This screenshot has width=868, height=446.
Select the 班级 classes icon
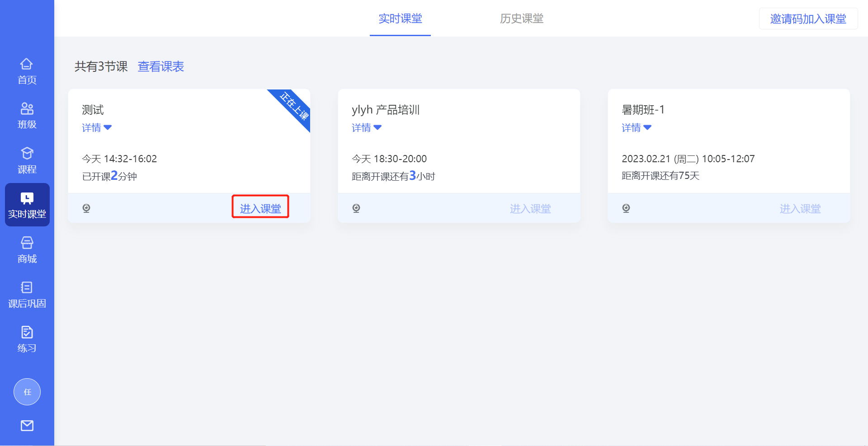point(27,114)
